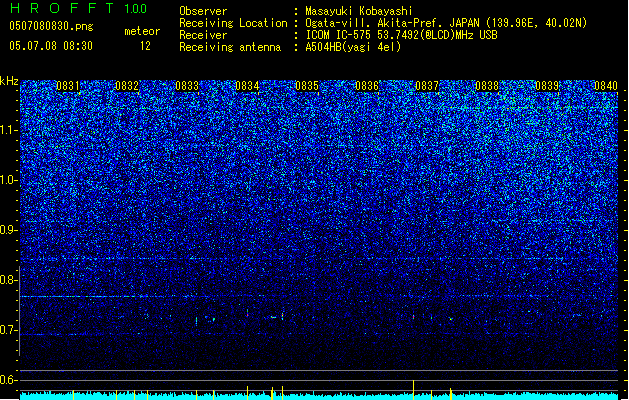Select the Ogata-vill. Akita-Pref. JAPAN location text

[x=446, y=23]
